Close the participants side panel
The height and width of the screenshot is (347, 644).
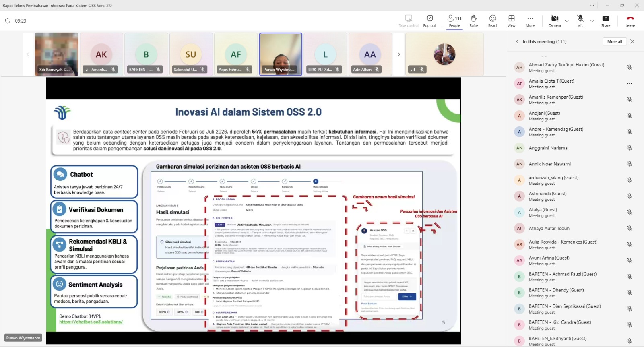coord(632,41)
